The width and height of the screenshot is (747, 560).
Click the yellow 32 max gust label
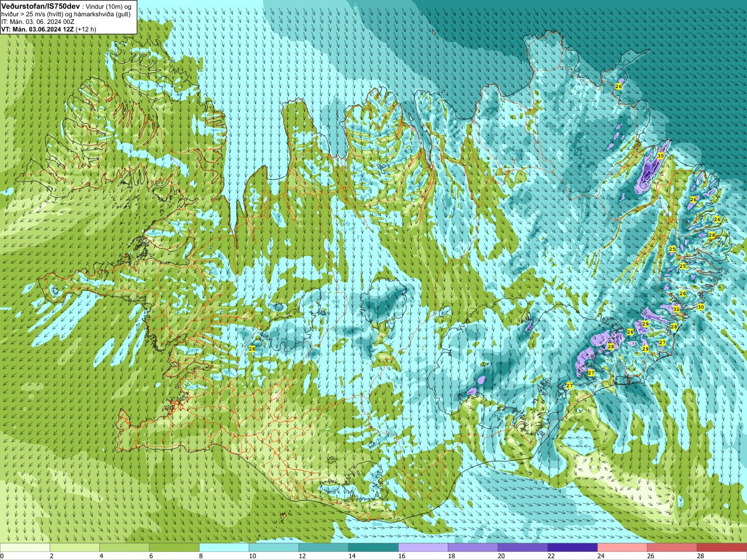[676, 309]
